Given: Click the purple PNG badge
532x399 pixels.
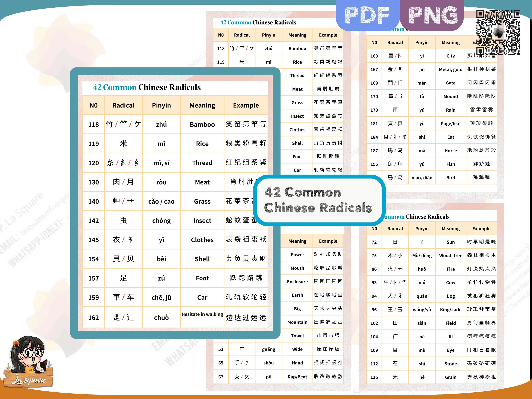Looking at the screenshot, I should (432, 15).
